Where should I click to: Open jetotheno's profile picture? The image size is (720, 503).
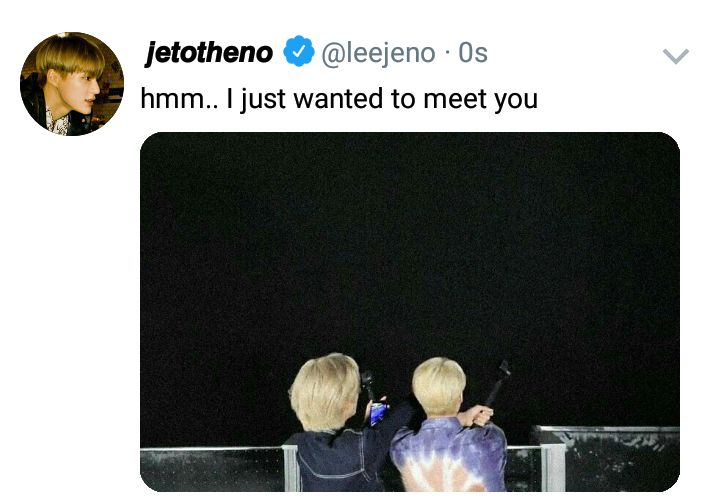point(72,84)
